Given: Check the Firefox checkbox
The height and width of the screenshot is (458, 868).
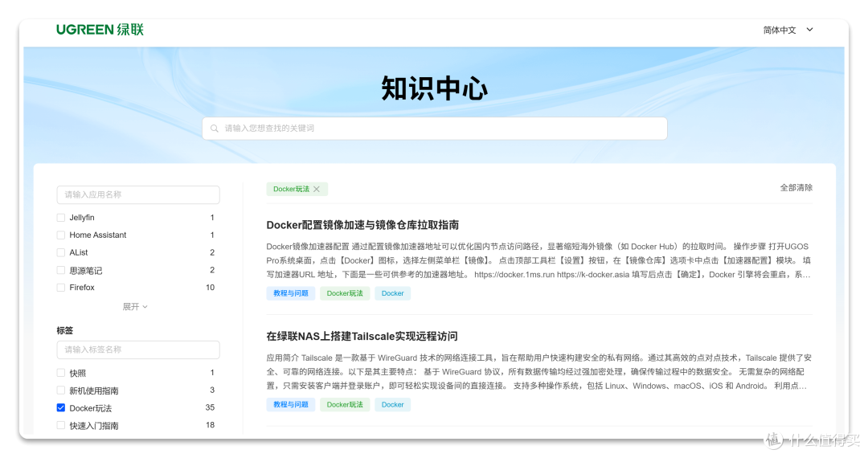Looking at the screenshot, I should click(x=61, y=287).
